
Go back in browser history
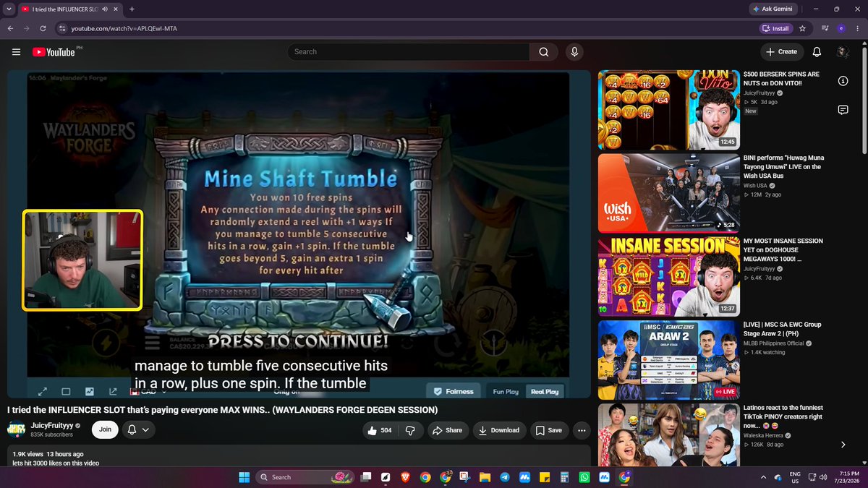point(10,28)
